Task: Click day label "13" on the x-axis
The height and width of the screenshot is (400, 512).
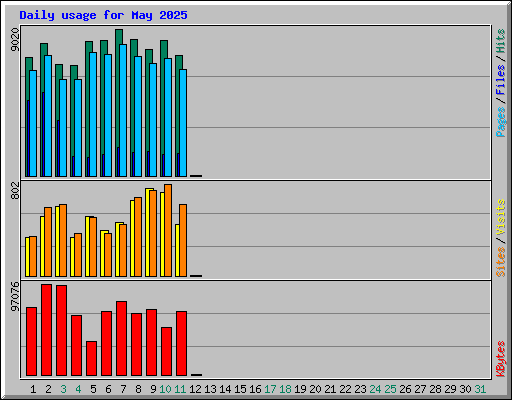Action: (x=210, y=389)
